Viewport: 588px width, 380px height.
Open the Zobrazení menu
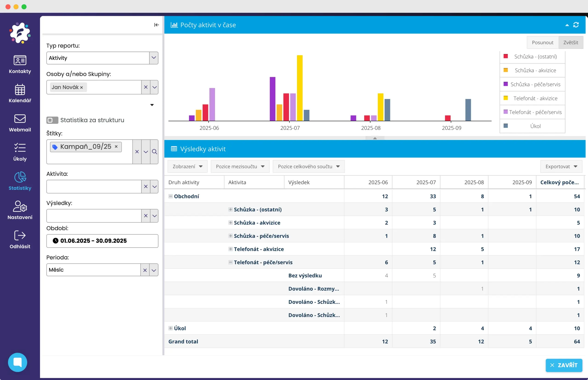pos(187,167)
